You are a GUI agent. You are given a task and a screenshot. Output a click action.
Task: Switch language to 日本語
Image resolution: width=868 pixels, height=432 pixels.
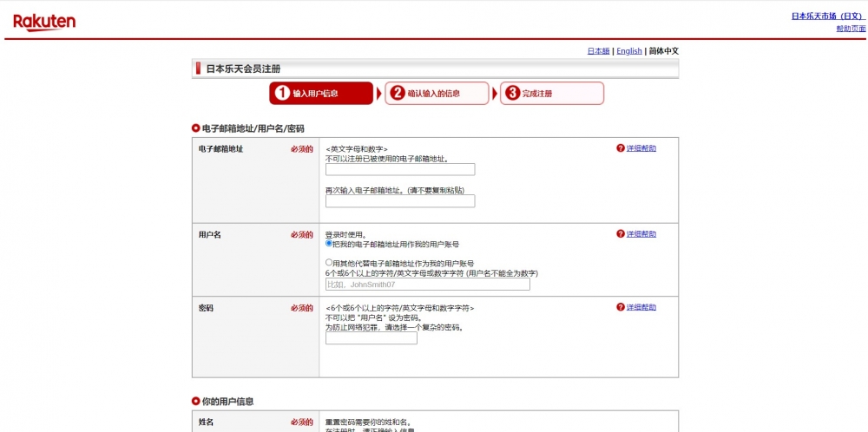tap(598, 51)
